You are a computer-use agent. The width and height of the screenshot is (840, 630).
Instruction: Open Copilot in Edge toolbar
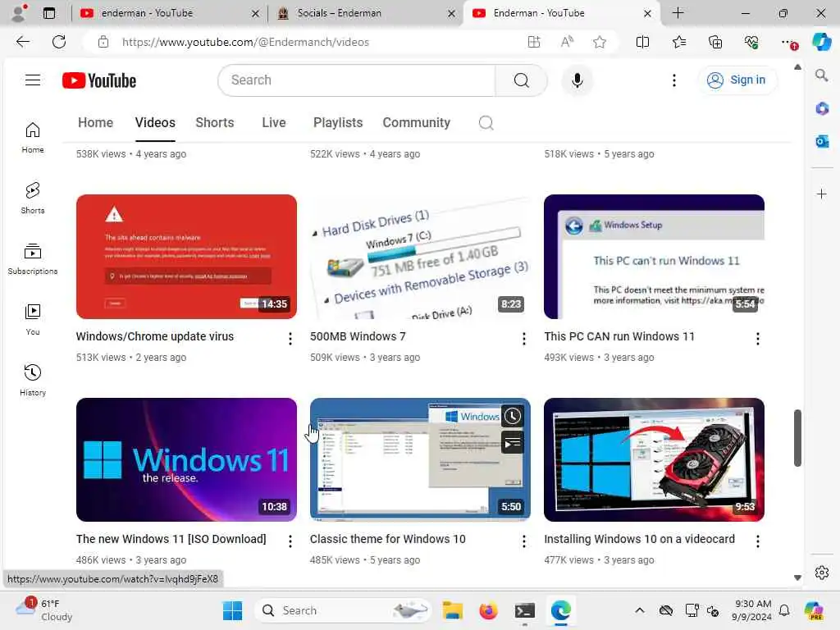[821, 42]
